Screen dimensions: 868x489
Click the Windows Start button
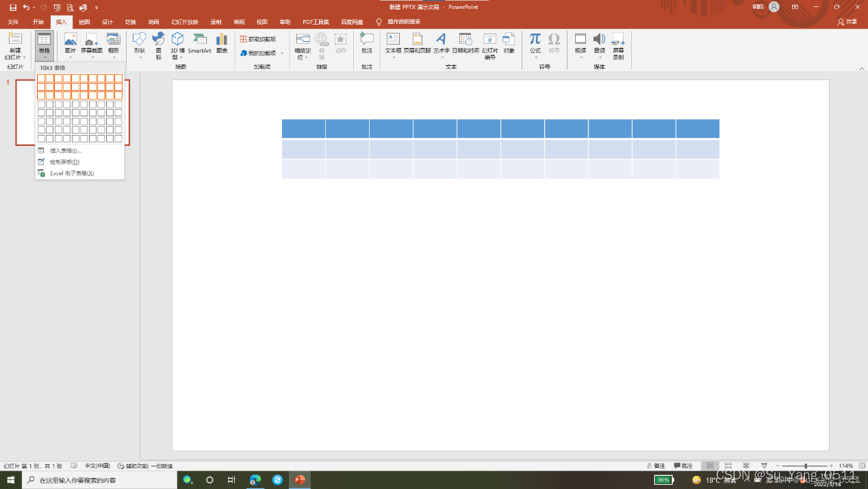11,480
